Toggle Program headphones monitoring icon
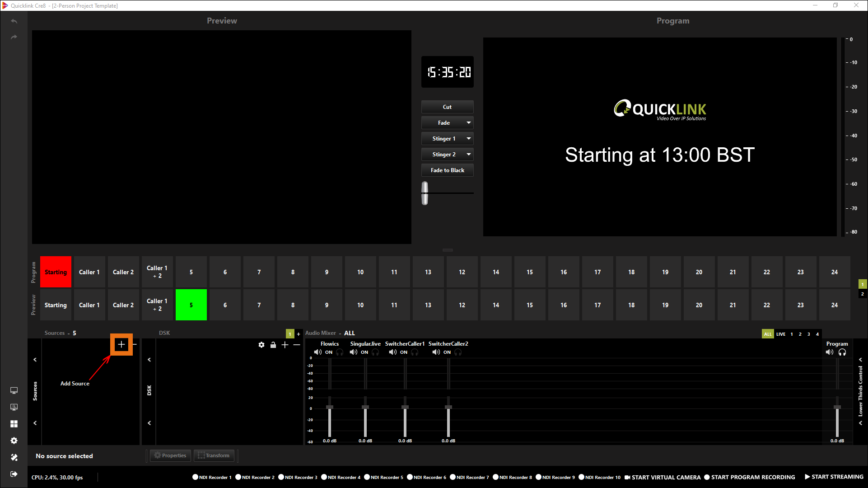Screen dimensions: 868x488 (x=842, y=352)
